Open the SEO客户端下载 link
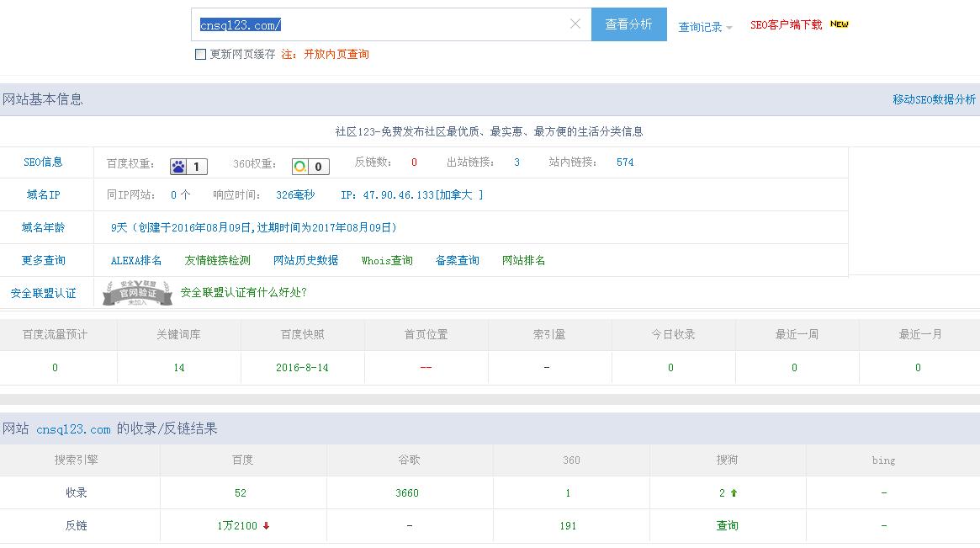 click(x=786, y=25)
